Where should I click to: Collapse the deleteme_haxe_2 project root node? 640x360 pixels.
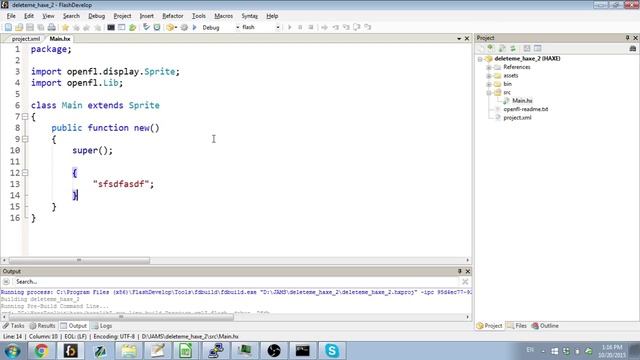pyautogui.click(x=480, y=59)
